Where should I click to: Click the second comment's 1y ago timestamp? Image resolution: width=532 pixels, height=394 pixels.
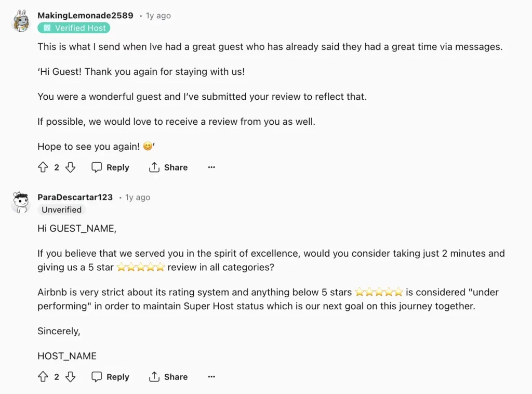click(138, 198)
